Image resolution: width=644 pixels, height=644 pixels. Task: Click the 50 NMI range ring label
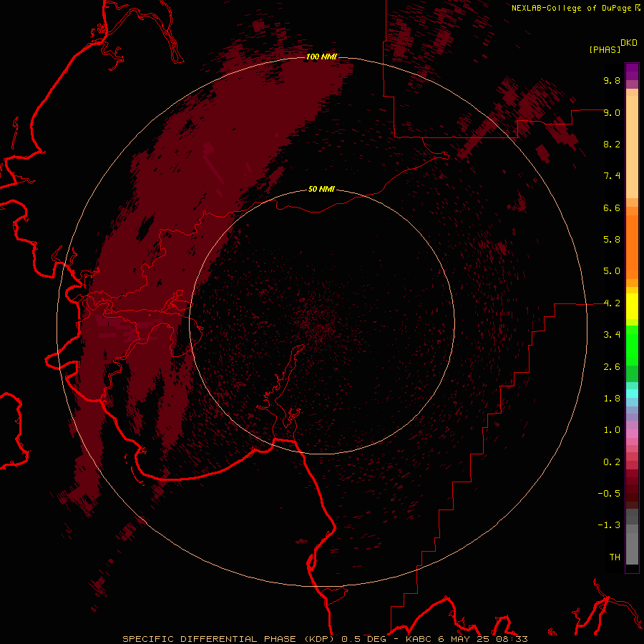click(x=321, y=189)
